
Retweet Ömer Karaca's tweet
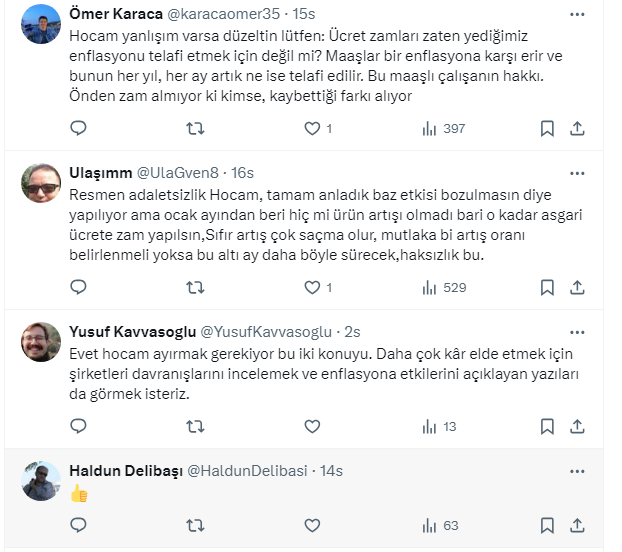(x=197, y=128)
